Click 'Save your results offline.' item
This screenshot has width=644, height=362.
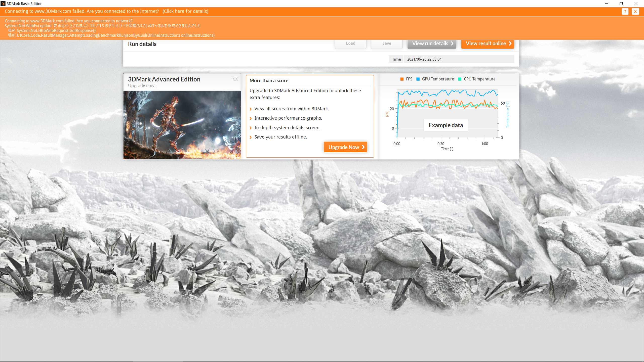pyautogui.click(x=280, y=137)
